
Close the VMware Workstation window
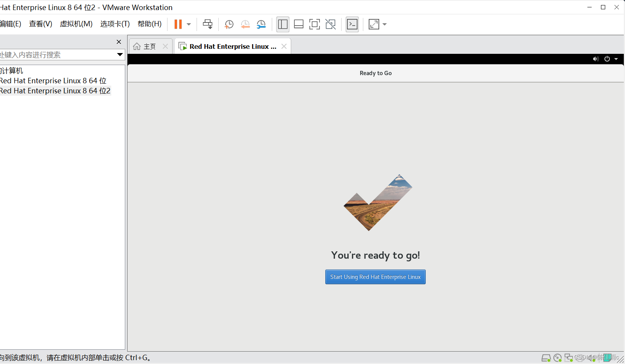616,7
